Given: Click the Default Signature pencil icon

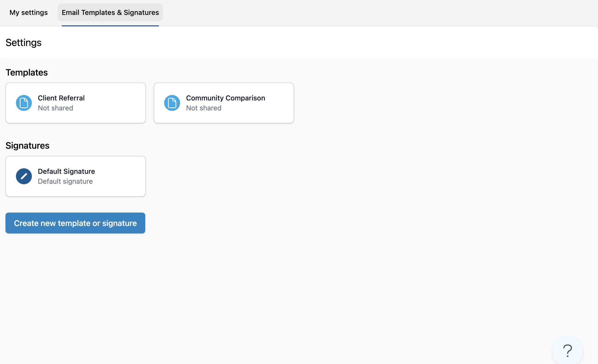Looking at the screenshot, I should point(24,176).
